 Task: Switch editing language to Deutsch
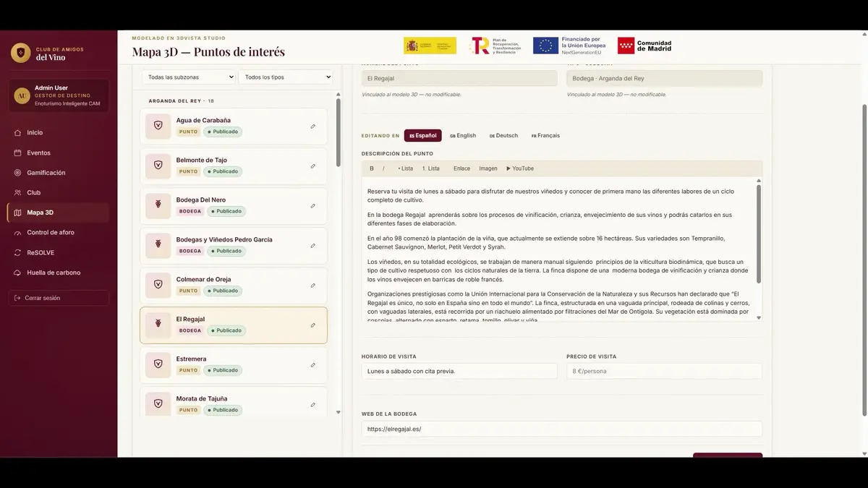pyautogui.click(x=503, y=135)
